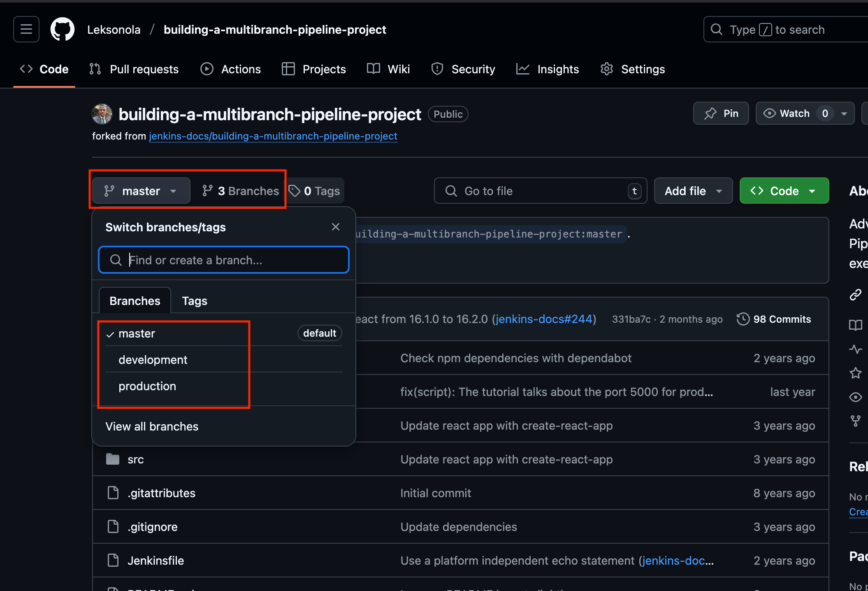Switch to the production branch
This screenshot has height=591, width=868.
pos(224,386)
